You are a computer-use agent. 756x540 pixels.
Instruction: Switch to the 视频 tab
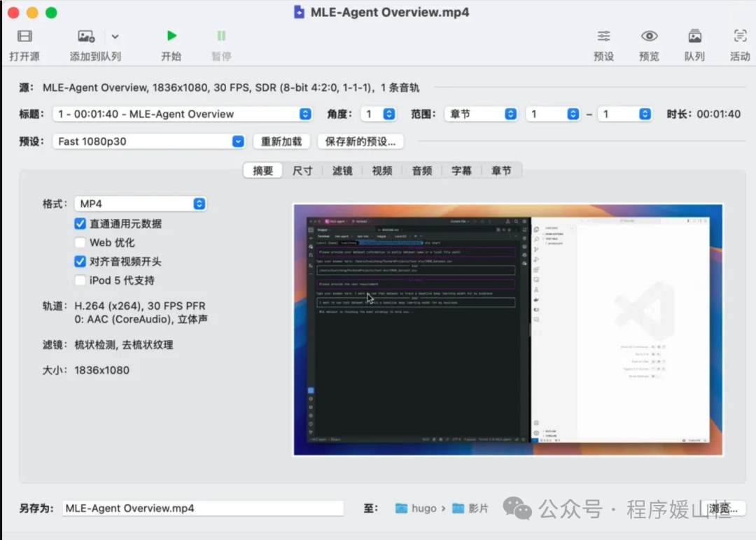[381, 170]
